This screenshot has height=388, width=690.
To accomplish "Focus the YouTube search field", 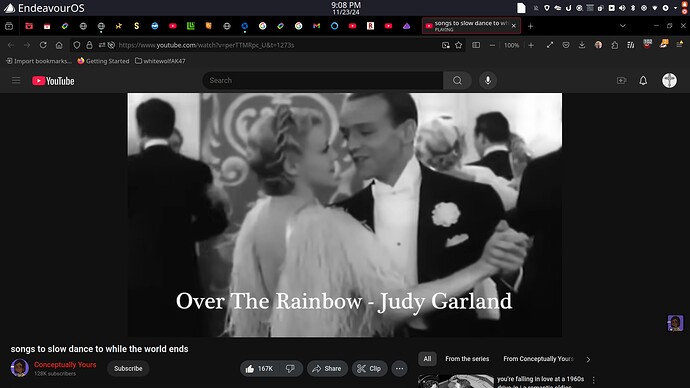I will pyautogui.click(x=323, y=81).
